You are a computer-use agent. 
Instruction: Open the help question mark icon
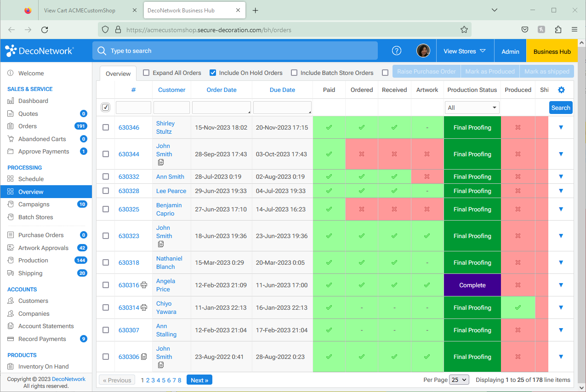[396, 51]
